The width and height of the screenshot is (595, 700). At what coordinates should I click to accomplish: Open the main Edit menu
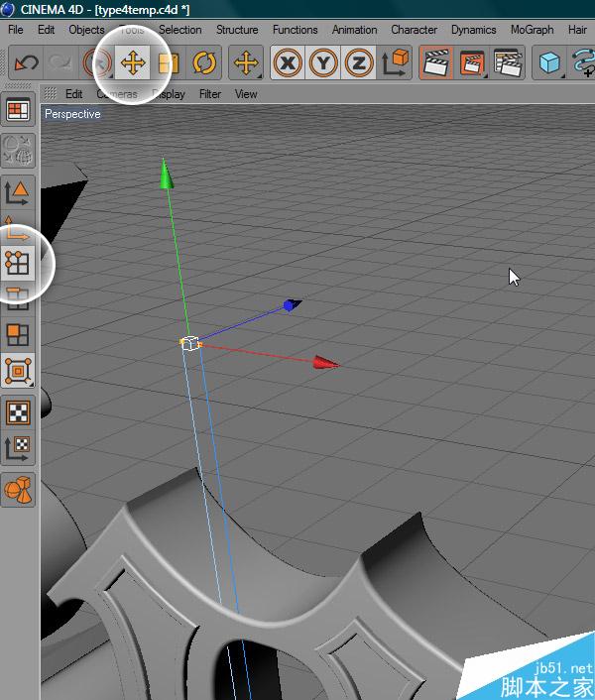tap(46, 30)
